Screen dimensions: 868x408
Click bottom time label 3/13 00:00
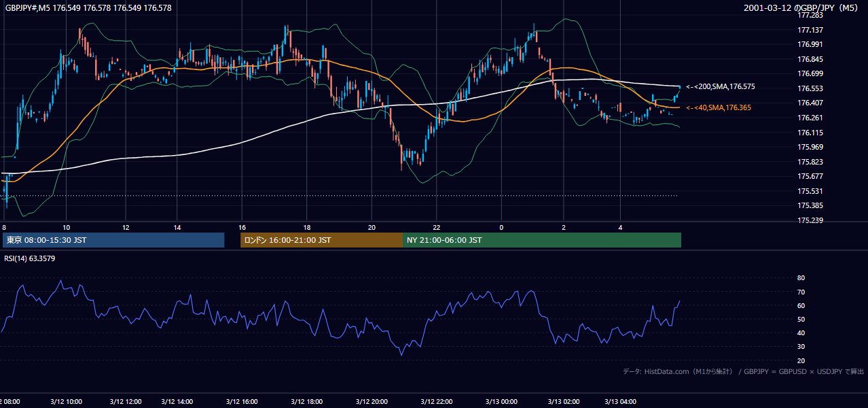(501, 401)
